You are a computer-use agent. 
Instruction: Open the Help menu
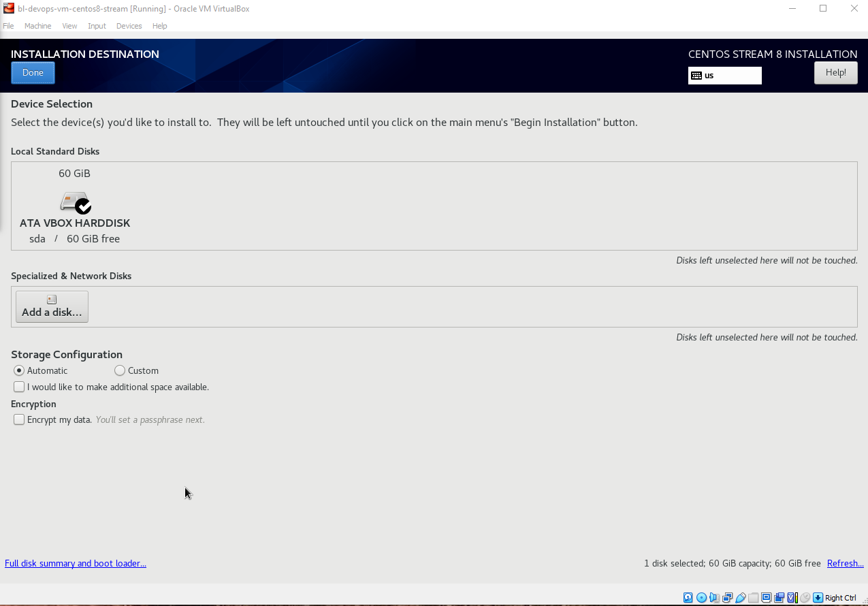pos(159,26)
